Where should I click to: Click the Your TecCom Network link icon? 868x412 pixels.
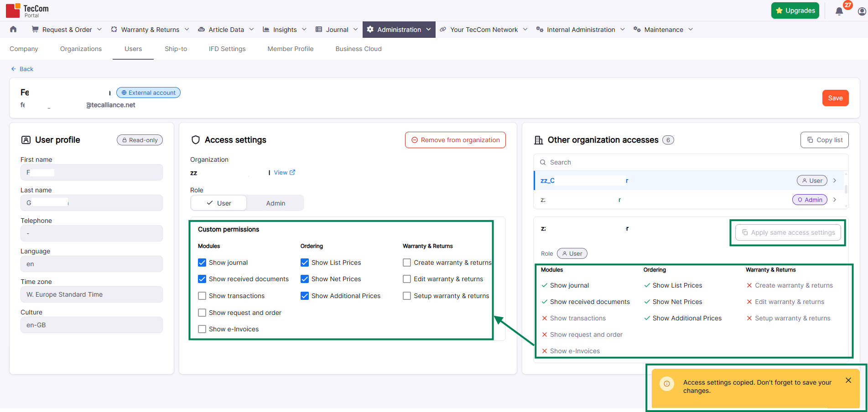pos(443,29)
